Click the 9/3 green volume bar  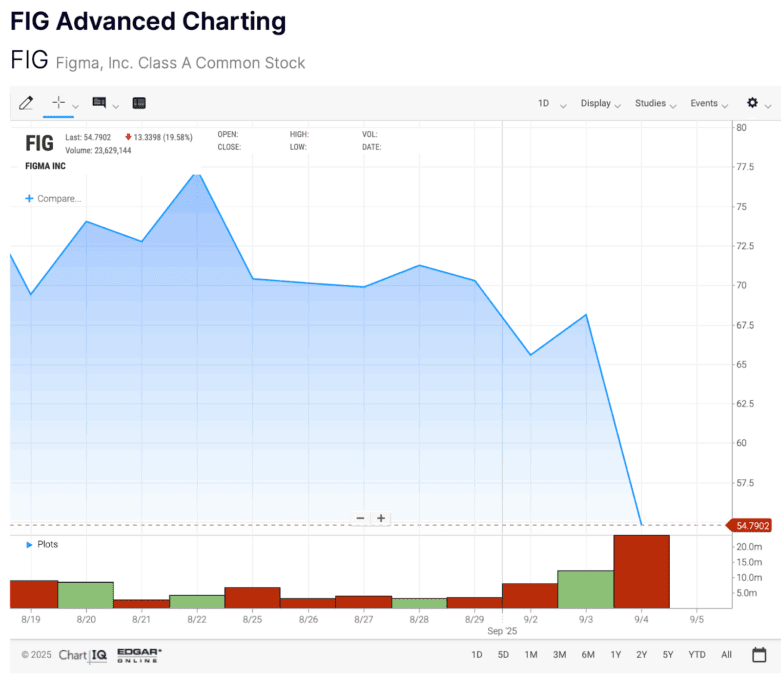click(x=586, y=589)
